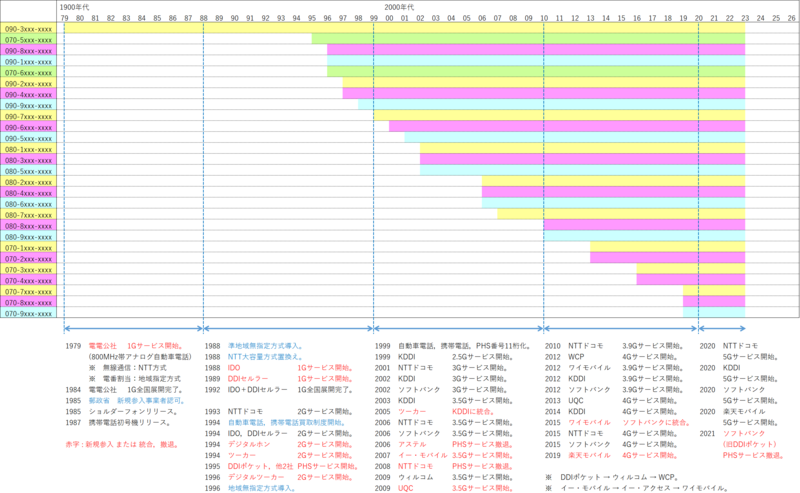
Task: Select the 090-3xxx-xxxx row label
Action: pyautogui.click(x=29, y=29)
